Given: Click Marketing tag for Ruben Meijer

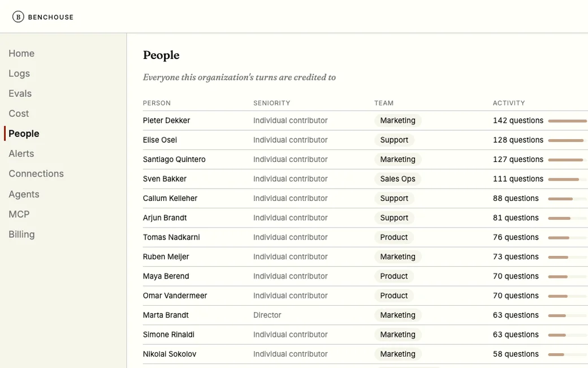Looking at the screenshot, I should point(398,257).
